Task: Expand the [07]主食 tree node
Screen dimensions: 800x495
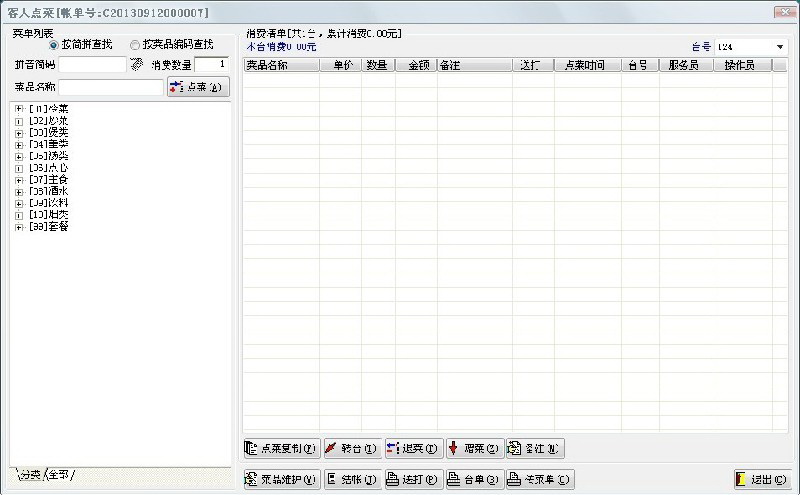Action: 19,180
